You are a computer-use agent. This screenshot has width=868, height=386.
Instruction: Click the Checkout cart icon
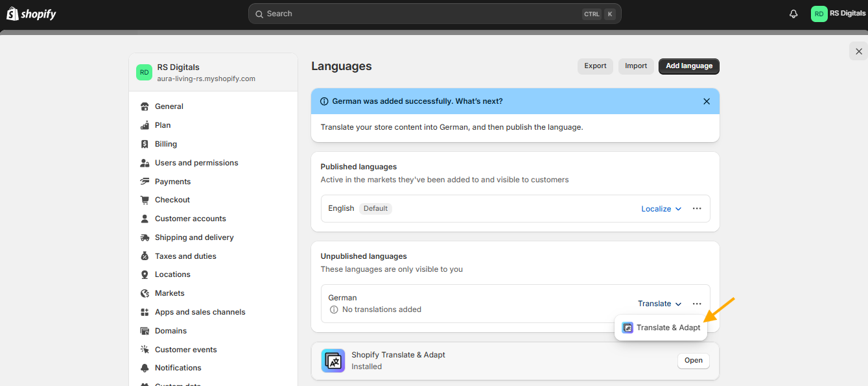(145, 200)
